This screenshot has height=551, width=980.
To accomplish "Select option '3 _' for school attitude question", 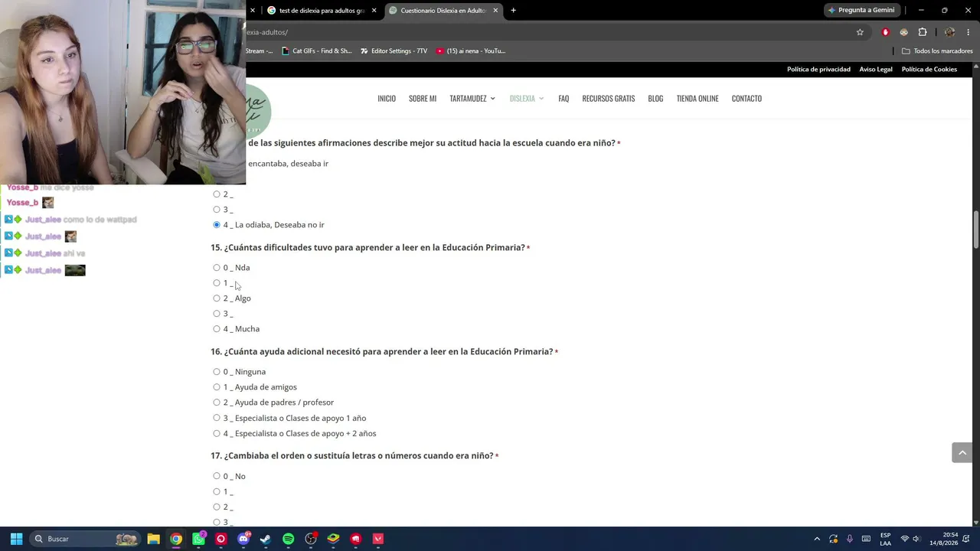I will pos(217,209).
